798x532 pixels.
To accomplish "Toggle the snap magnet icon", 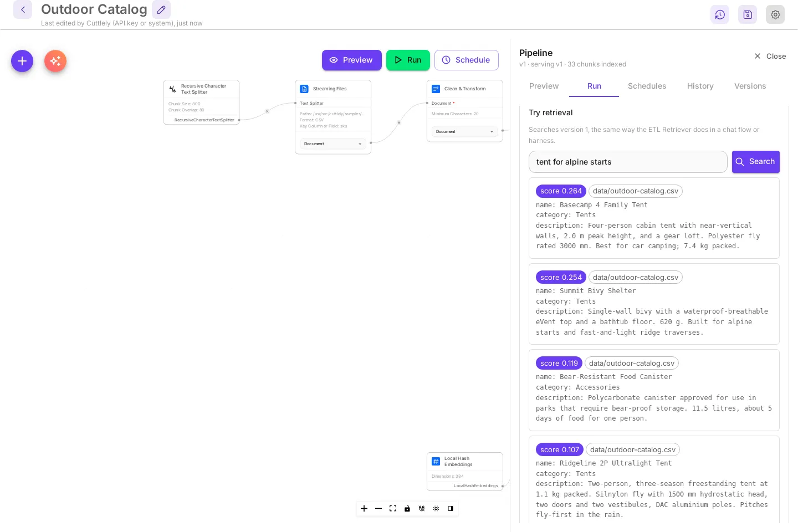I will point(422,508).
